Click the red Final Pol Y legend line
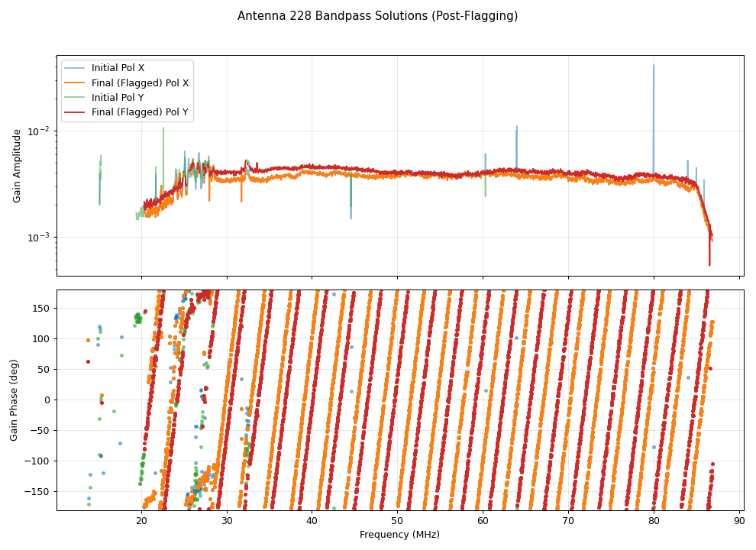The width and height of the screenshot is (756, 550). (75, 113)
